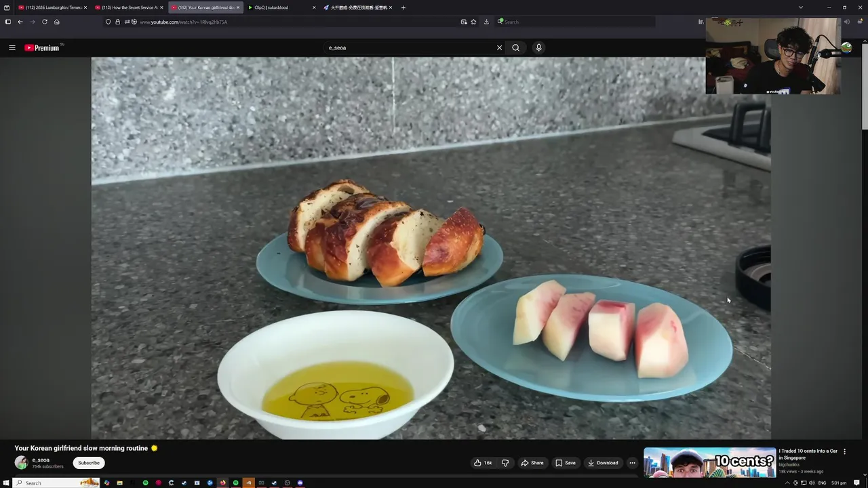Close the ClipQ sukasblood tab
Viewport: 868px width, 488px height.
coord(314,7)
